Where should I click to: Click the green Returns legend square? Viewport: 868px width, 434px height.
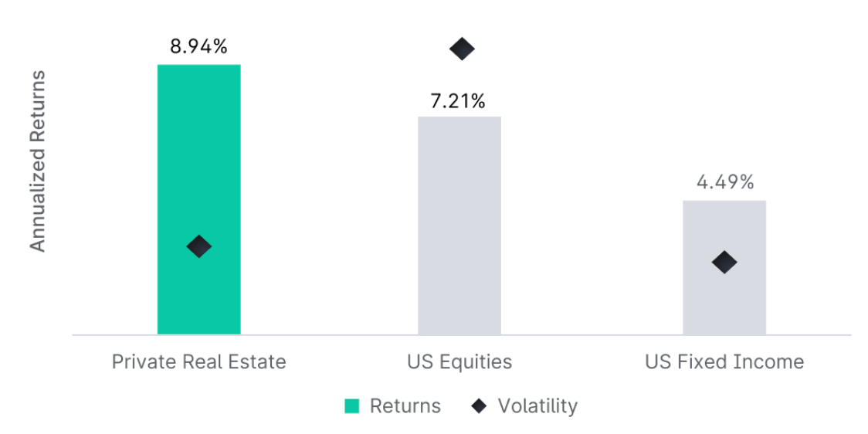351,407
